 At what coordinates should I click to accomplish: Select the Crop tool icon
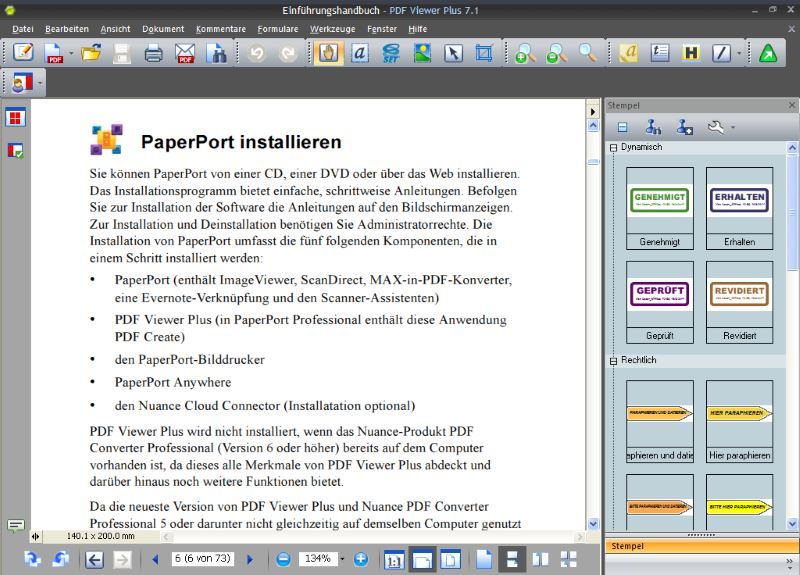tap(484, 53)
